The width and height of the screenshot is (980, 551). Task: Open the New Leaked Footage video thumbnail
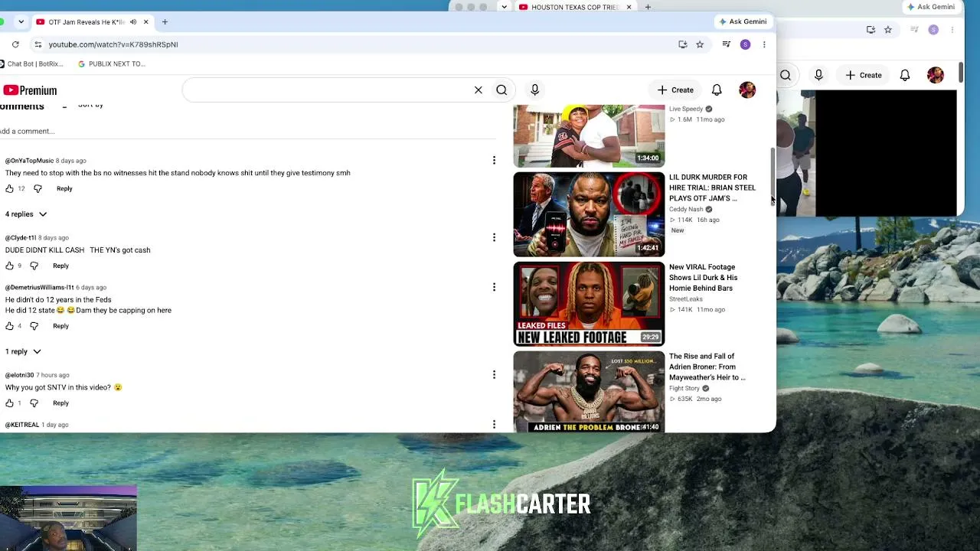[589, 304]
